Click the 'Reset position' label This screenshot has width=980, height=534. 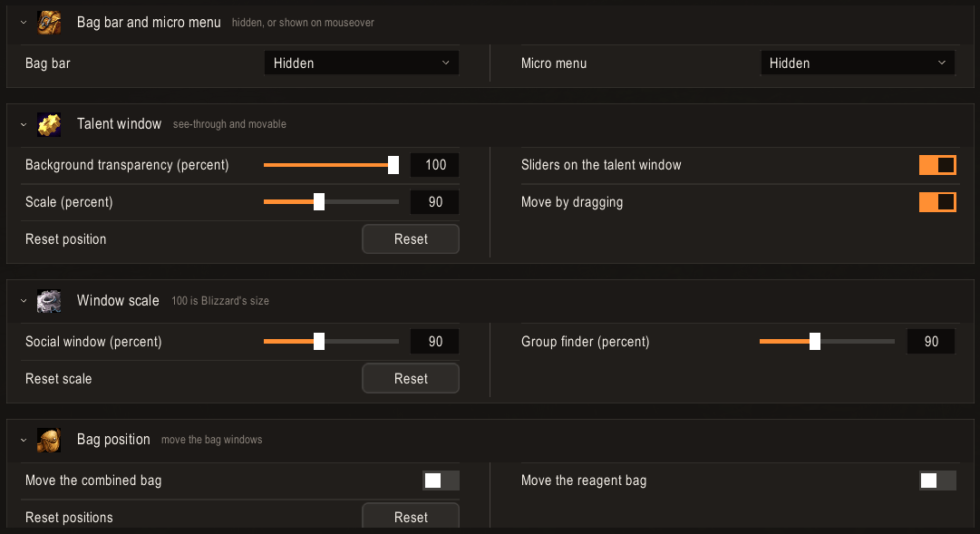(x=65, y=238)
